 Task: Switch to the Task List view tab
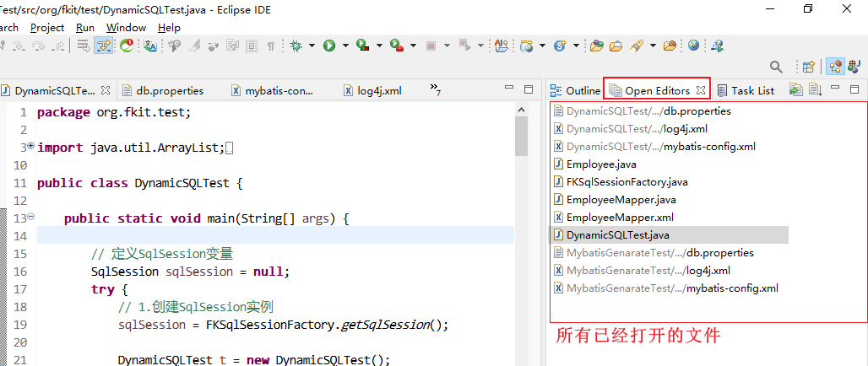(746, 91)
